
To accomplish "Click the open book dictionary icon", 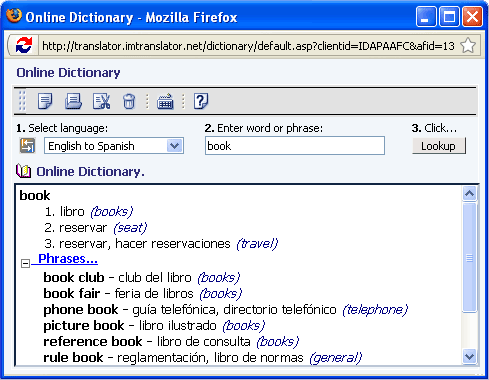I will pos(23,171).
